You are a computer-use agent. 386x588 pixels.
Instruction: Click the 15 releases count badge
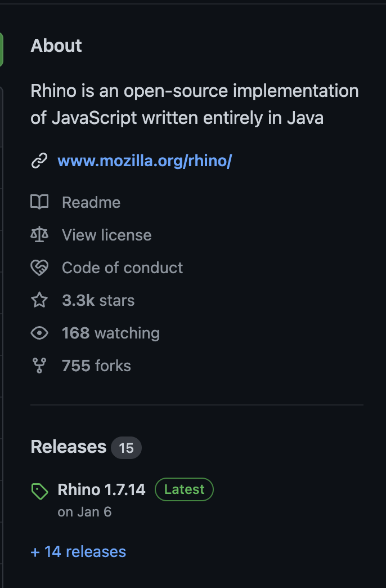coord(126,448)
